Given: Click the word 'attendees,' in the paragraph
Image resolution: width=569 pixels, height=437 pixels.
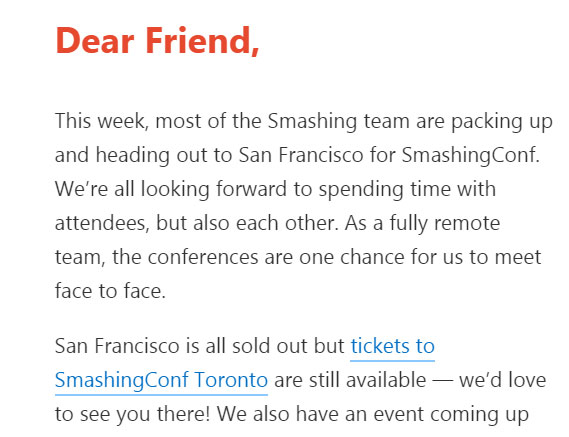Looking at the screenshot, I should (x=102, y=223).
